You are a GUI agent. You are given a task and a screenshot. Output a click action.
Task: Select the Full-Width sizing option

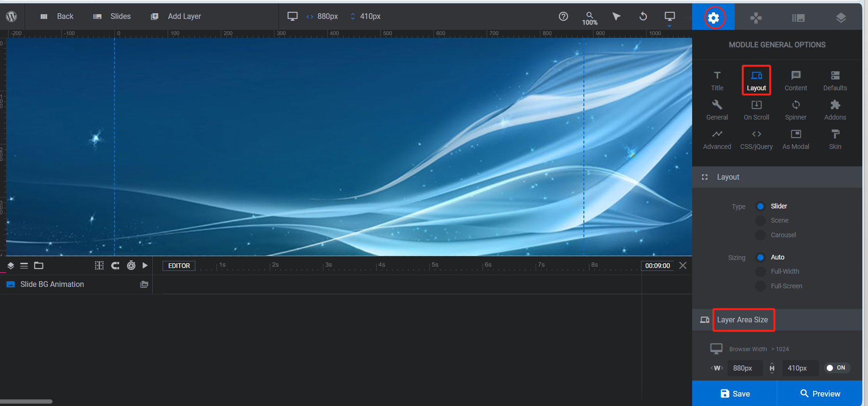tap(760, 272)
